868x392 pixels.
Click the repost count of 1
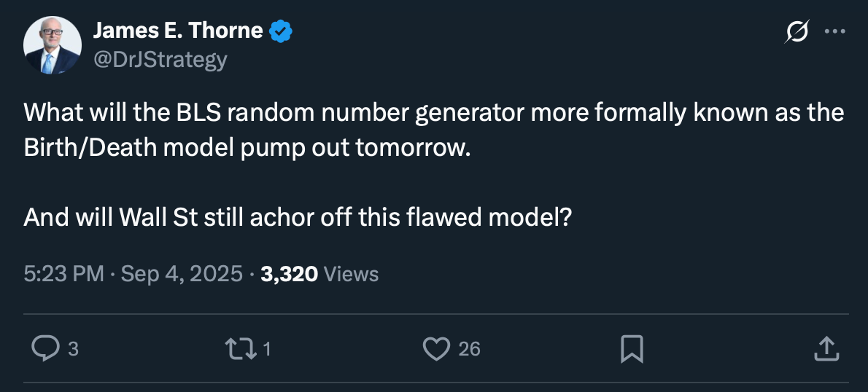pos(266,350)
